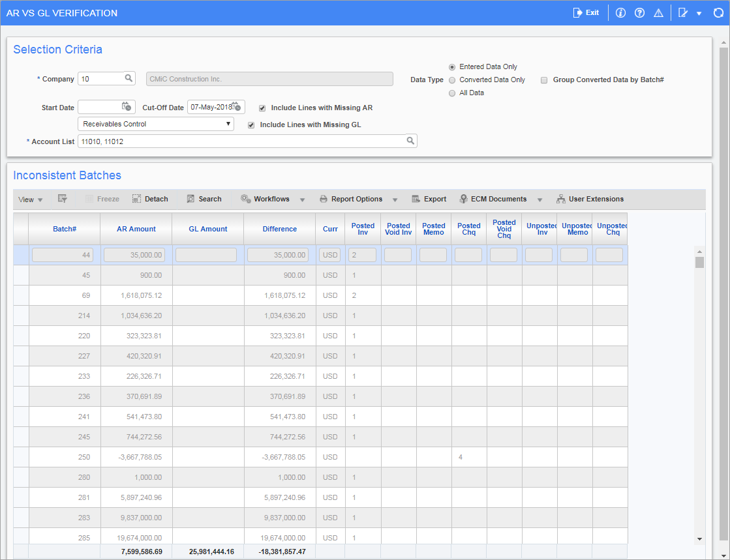Click the warning triangle icon
This screenshot has width=730, height=560.
658,13
